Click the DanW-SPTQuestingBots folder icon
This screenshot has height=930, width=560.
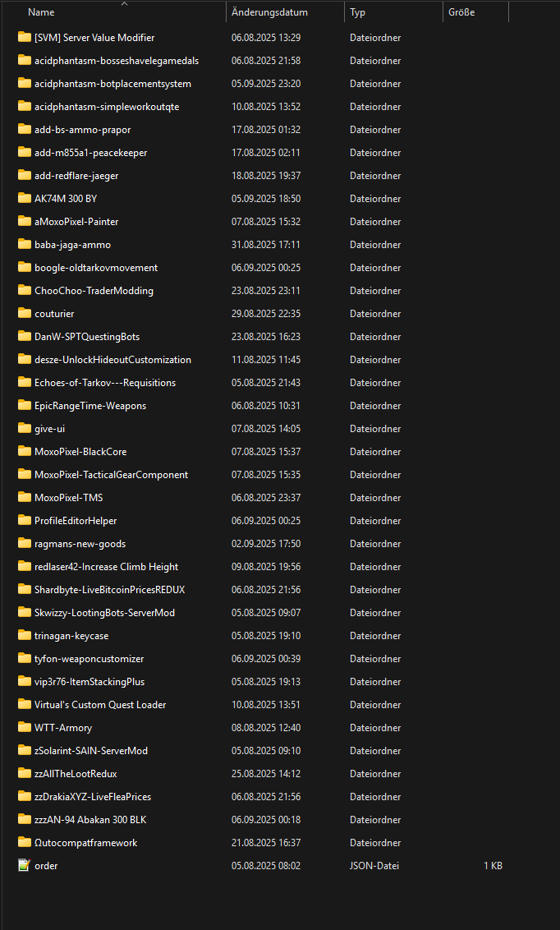point(25,336)
